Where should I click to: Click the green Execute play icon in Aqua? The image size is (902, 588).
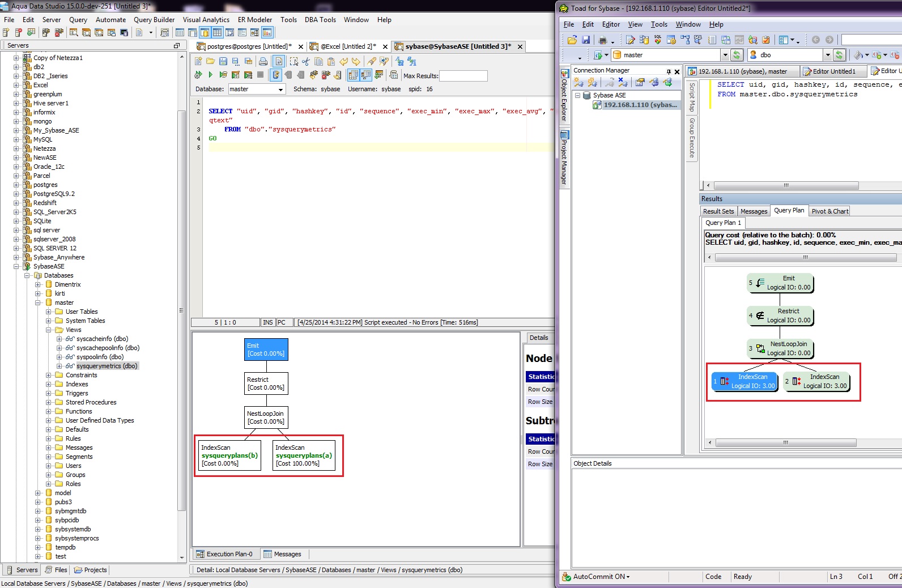click(x=210, y=75)
